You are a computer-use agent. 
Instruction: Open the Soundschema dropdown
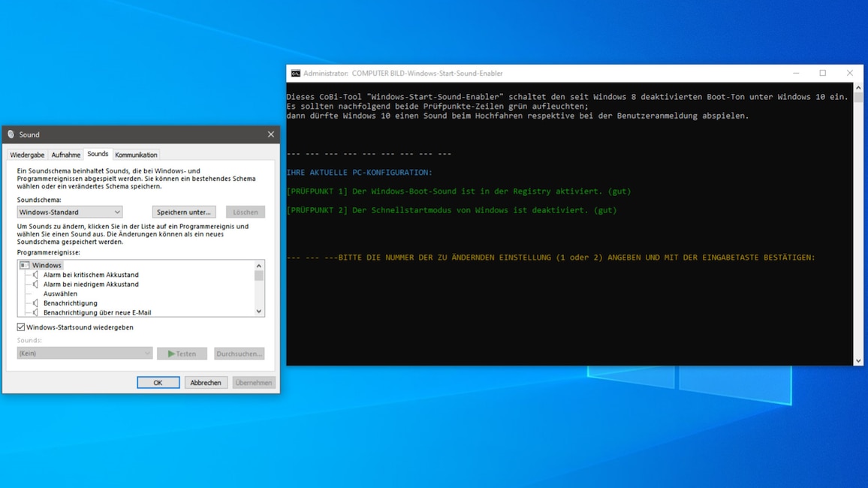[69, 212]
